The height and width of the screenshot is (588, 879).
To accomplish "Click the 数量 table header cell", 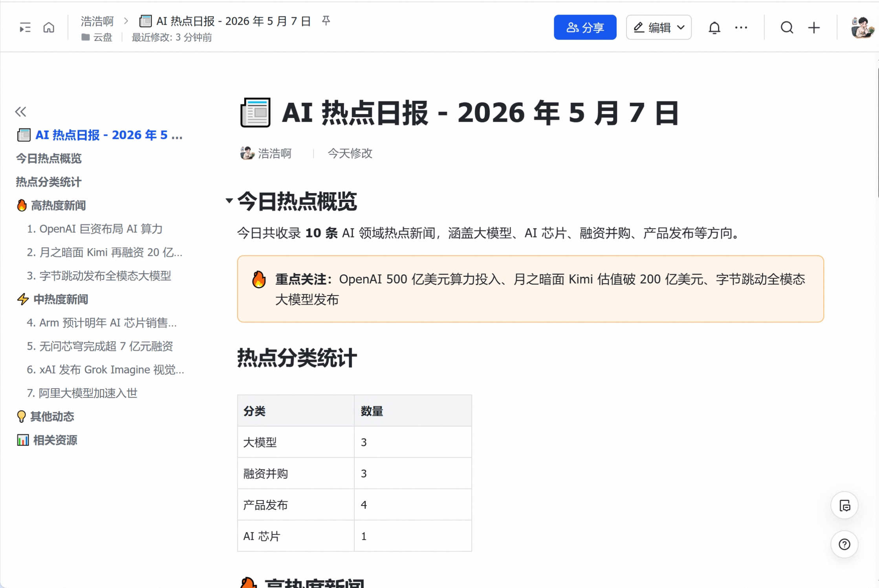I will click(x=413, y=411).
